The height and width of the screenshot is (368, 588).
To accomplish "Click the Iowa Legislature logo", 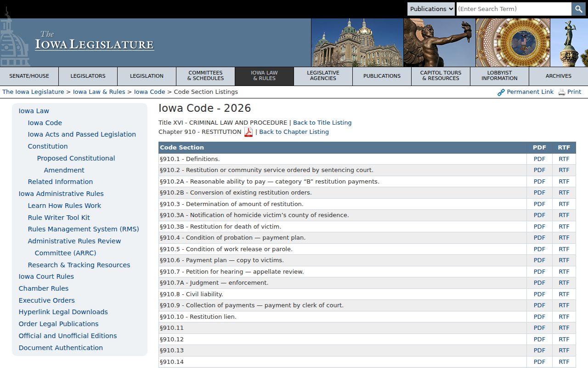I will click(x=94, y=41).
